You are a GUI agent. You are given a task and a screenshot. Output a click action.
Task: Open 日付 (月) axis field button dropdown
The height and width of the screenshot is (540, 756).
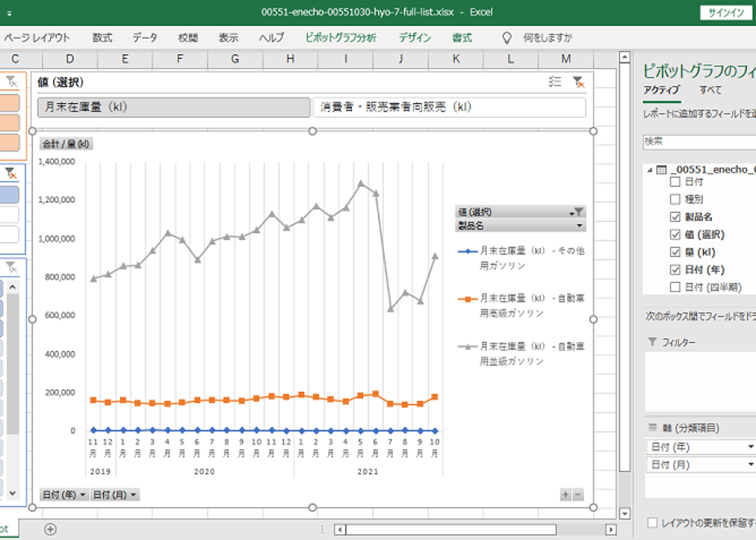(133, 495)
